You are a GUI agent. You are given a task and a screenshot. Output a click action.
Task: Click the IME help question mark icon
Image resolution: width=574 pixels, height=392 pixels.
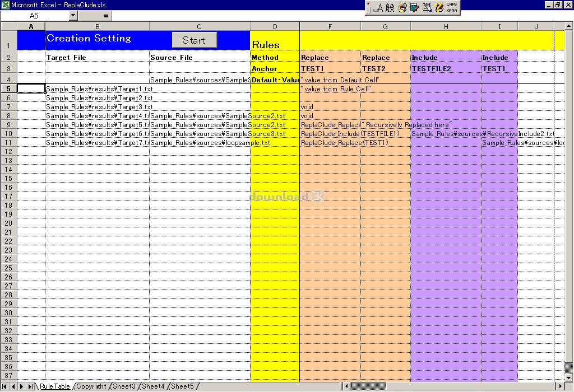tap(439, 8)
